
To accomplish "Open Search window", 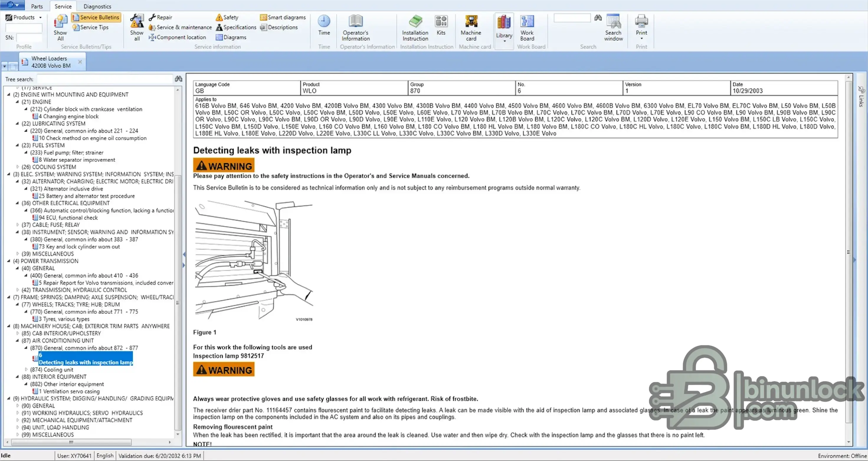I will 613,28.
